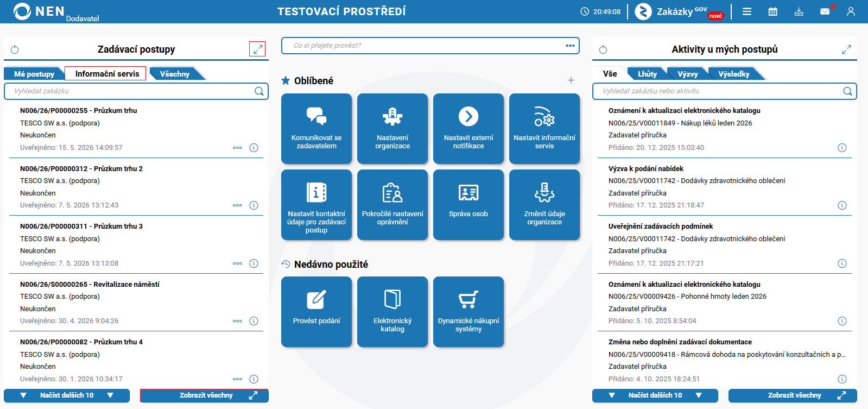
Task: Select the Výsledky tab
Action: pos(733,74)
